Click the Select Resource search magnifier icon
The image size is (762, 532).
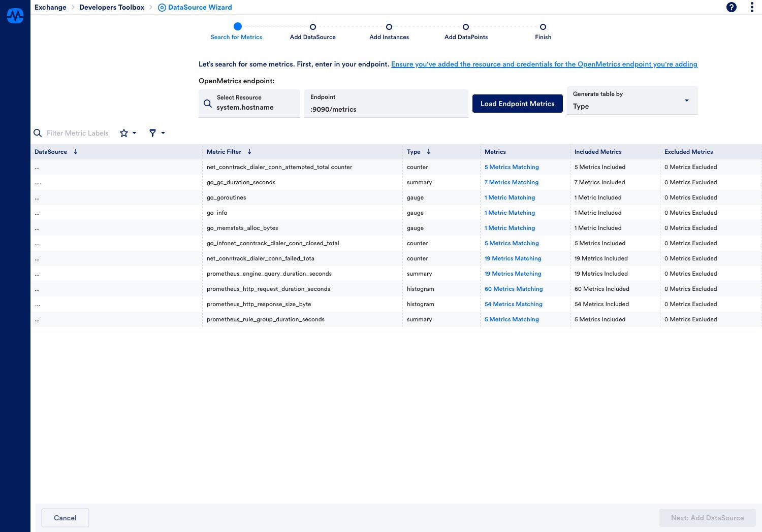(208, 104)
